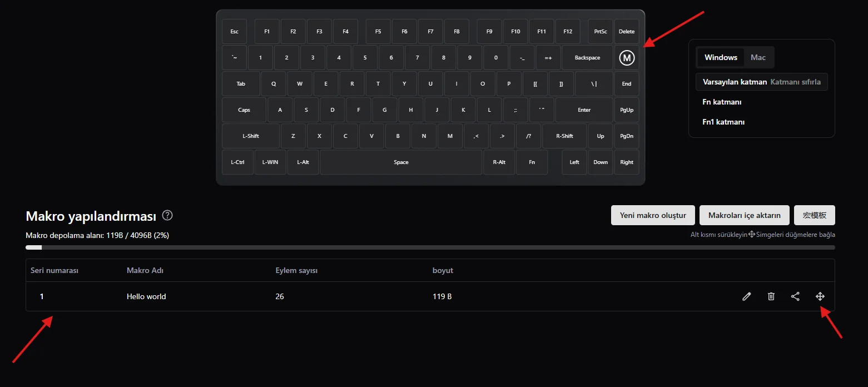Screen dimensions: 868x387
Task: Select the Space key on keyboard
Action: click(401, 162)
